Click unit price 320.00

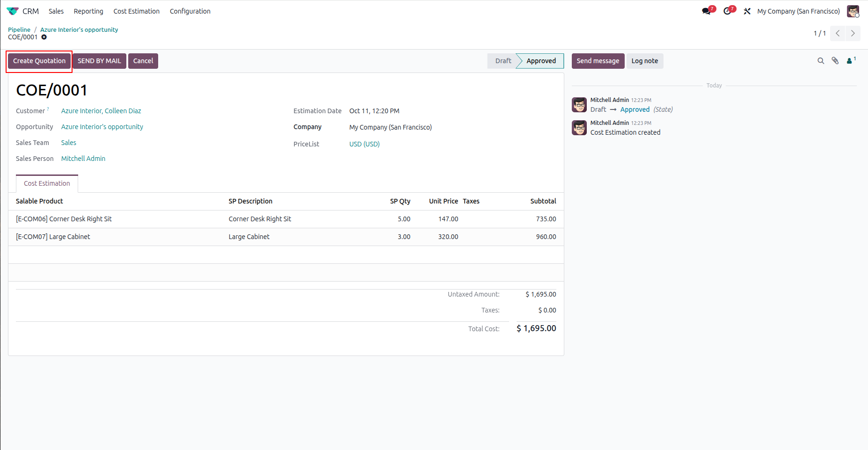448,237
